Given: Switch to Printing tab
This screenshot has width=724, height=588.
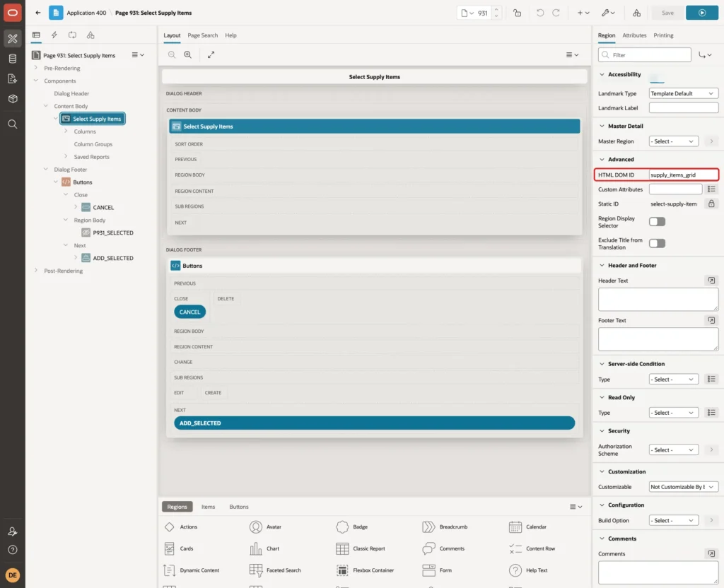Looking at the screenshot, I should click(x=663, y=35).
